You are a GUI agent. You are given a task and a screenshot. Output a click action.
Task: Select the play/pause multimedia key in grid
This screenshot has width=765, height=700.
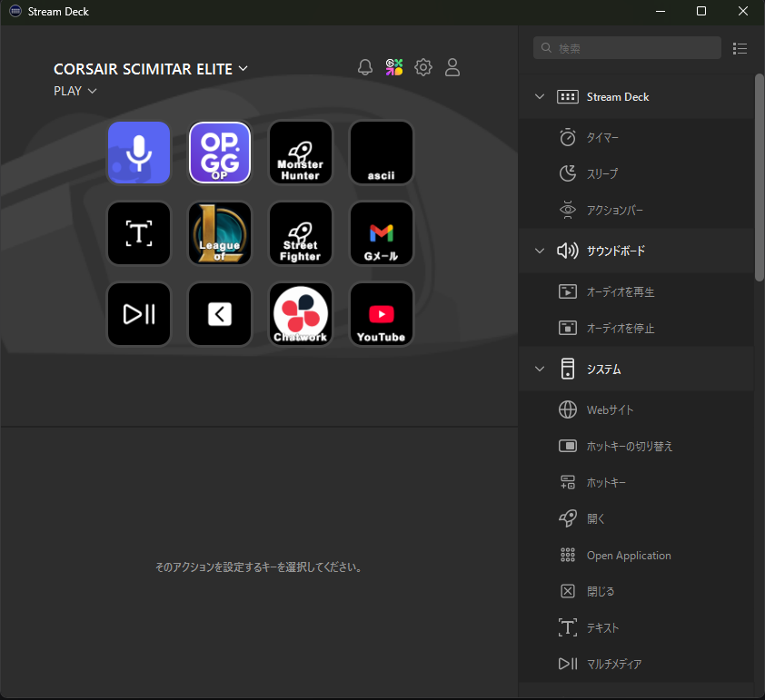click(x=139, y=314)
